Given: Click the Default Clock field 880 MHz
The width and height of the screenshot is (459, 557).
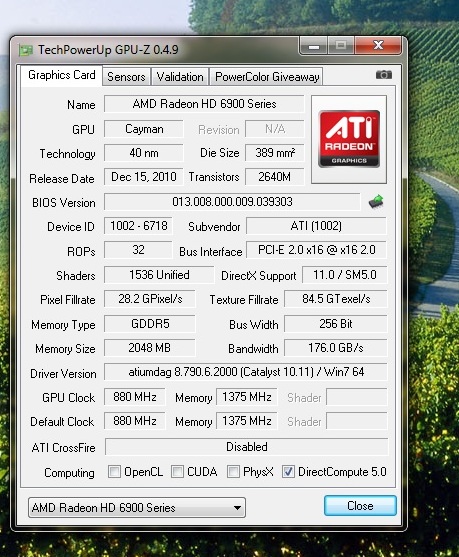Looking at the screenshot, I should (x=135, y=421).
